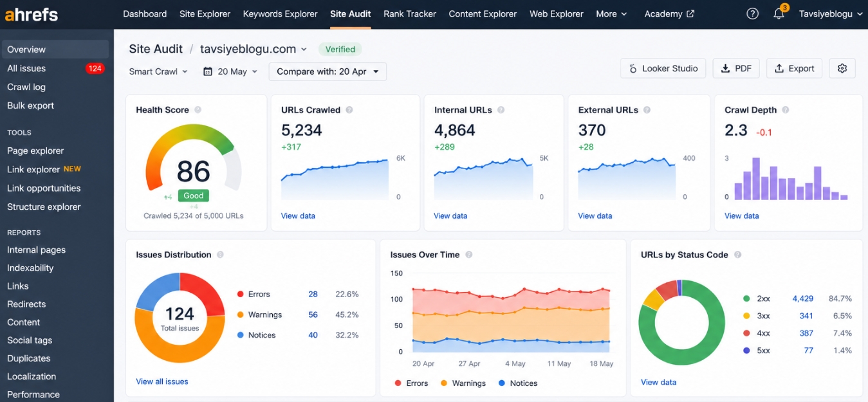
Task: Open Indexability report
Action: pyautogui.click(x=30, y=268)
